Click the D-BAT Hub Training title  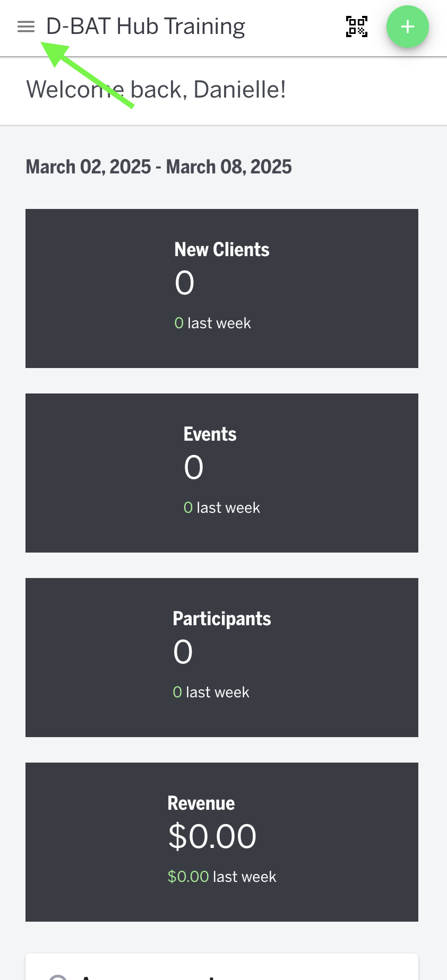[x=146, y=25]
